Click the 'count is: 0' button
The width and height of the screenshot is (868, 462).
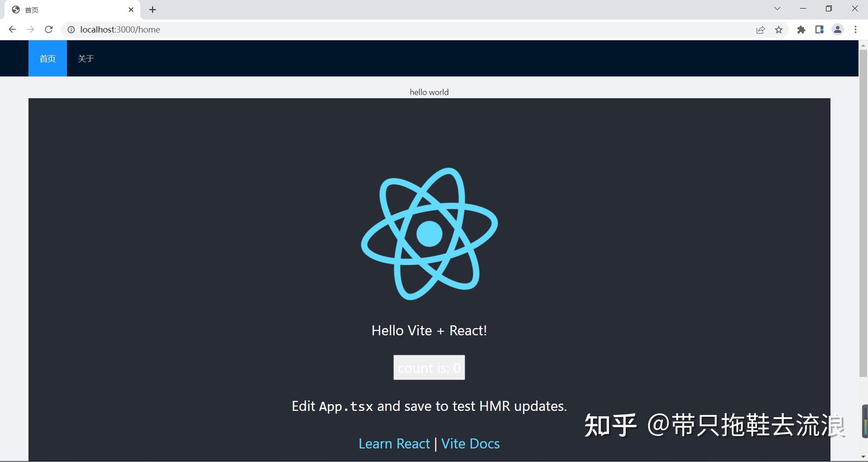(429, 367)
